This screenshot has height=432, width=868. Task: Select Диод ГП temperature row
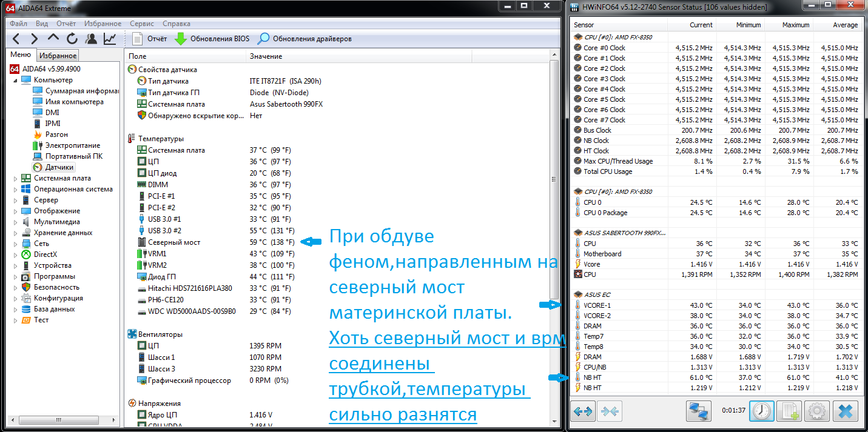pyautogui.click(x=215, y=276)
